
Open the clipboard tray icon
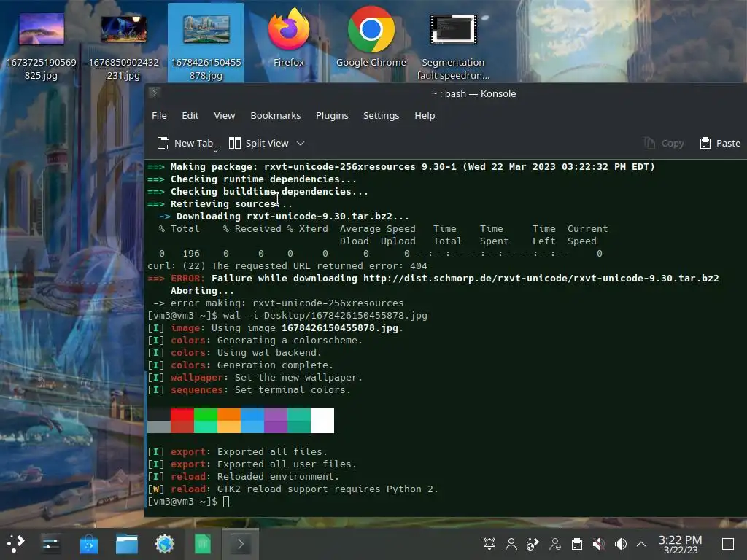point(577,544)
